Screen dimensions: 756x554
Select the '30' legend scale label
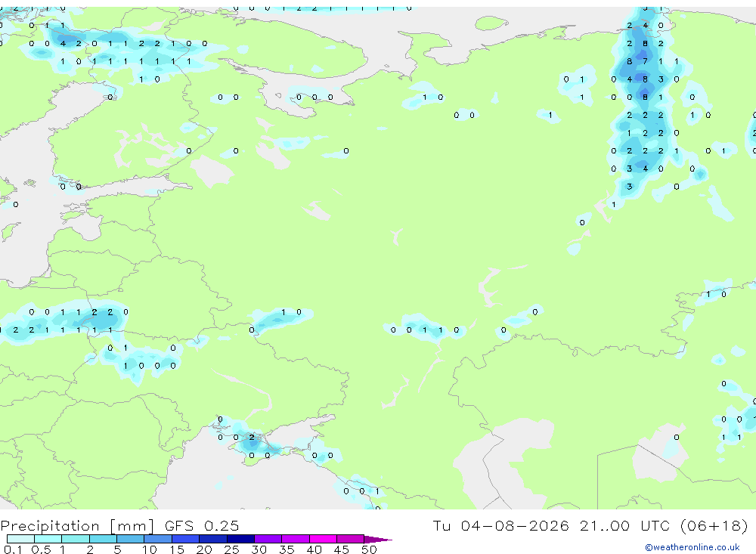click(259, 549)
